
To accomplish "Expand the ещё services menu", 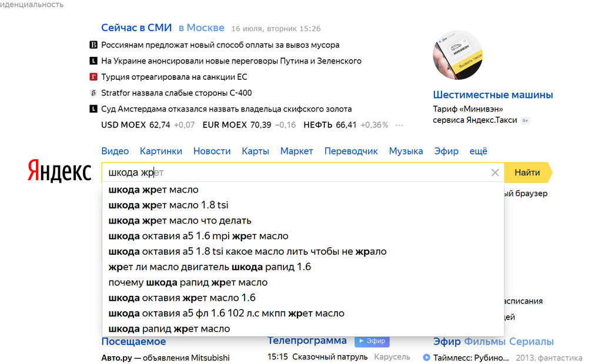I will tap(479, 151).
